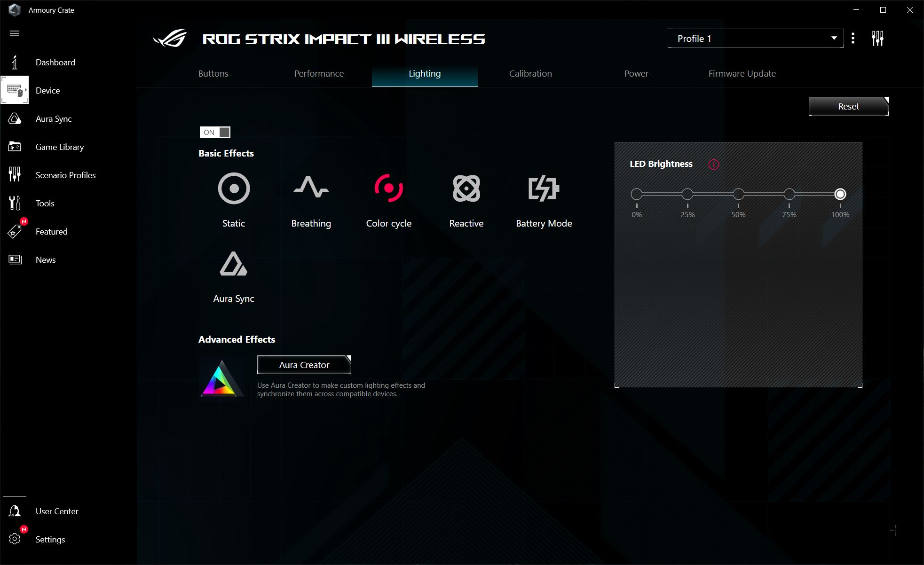Image resolution: width=924 pixels, height=565 pixels.
Task: Select the Static lighting effect icon
Action: tap(234, 188)
